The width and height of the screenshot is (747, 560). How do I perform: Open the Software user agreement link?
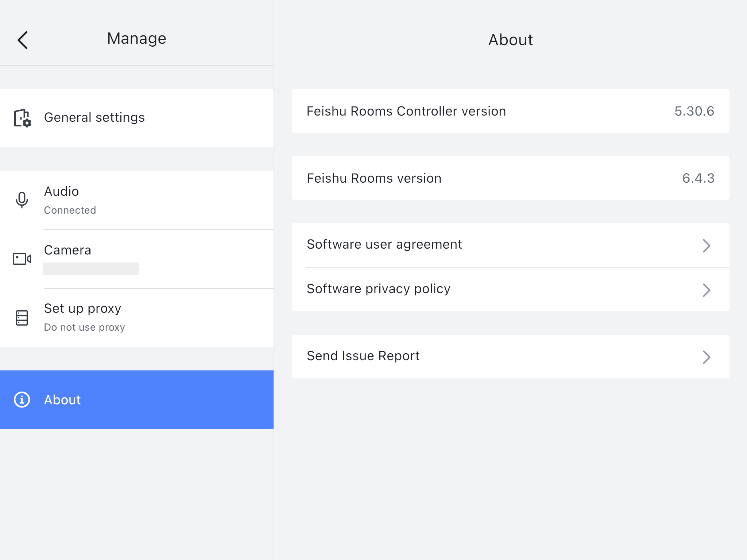(x=384, y=244)
